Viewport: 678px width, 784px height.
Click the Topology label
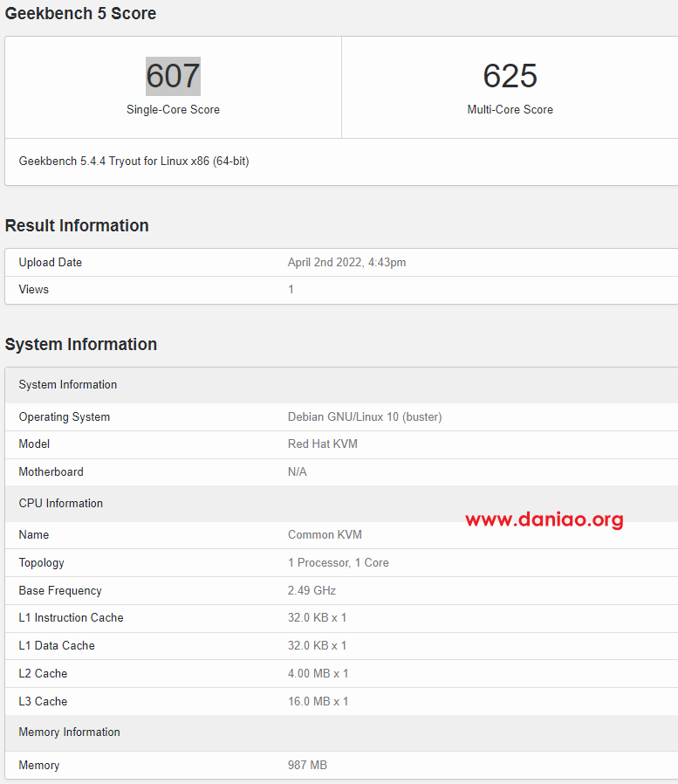tap(42, 563)
